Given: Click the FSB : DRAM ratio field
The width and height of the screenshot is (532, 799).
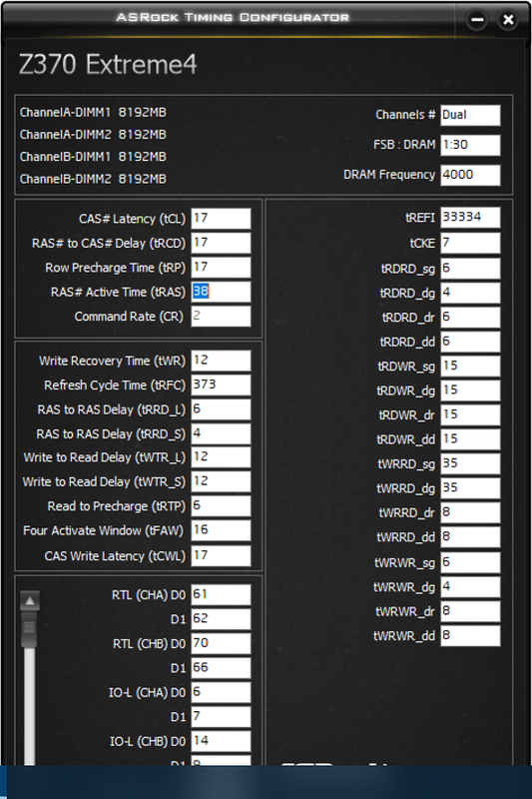Looking at the screenshot, I should pos(470,145).
